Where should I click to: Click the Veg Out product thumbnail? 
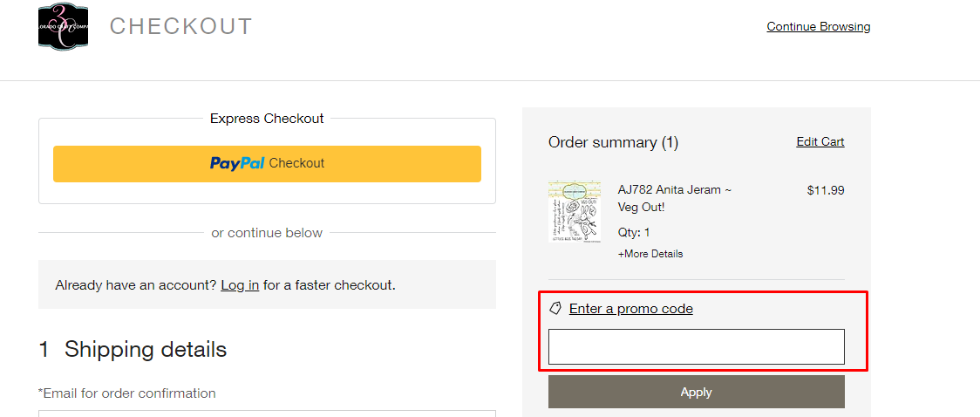click(x=575, y=212)
